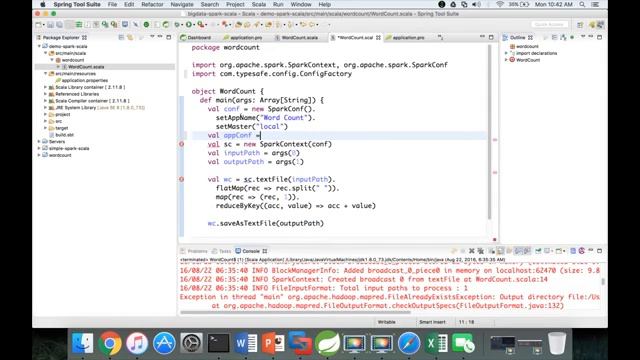Open the Scala menu

259,4
